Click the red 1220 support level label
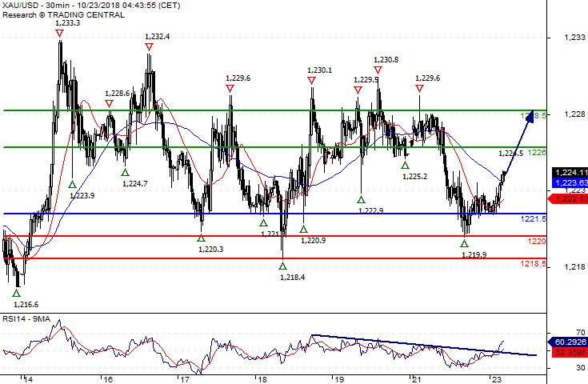 [x=537, y=241]
